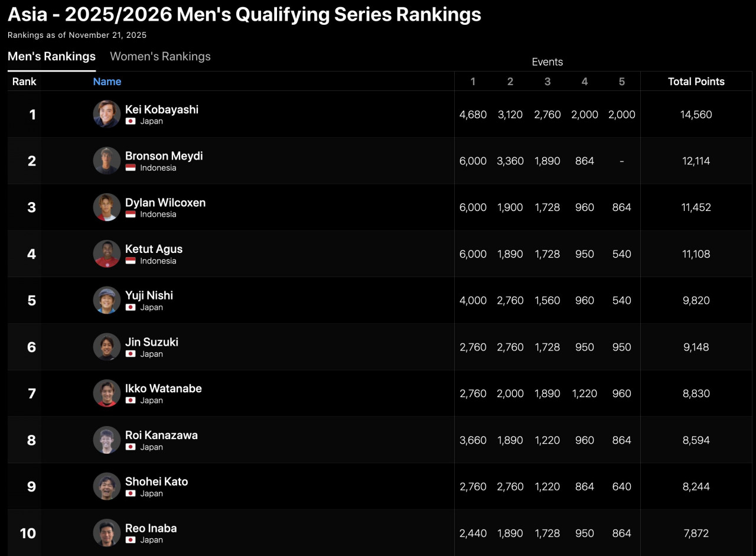
Task: Click the Japan flag under Ikko Watanabe
Action: (131, 401)
